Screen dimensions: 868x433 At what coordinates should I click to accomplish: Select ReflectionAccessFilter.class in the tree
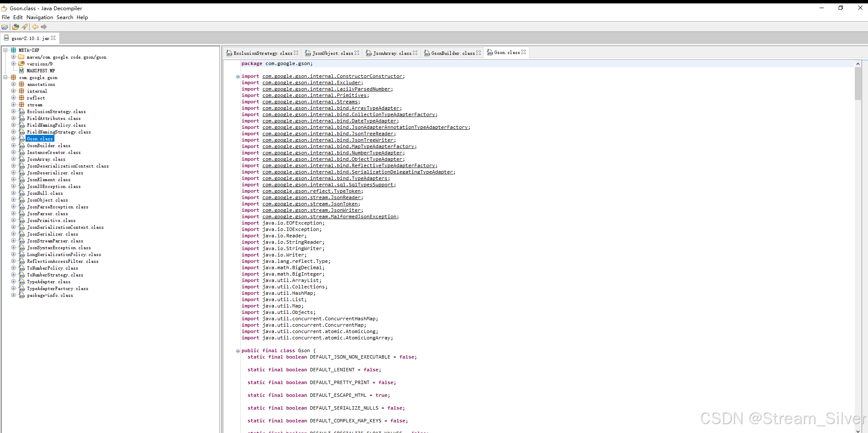[x=63, y=261]
